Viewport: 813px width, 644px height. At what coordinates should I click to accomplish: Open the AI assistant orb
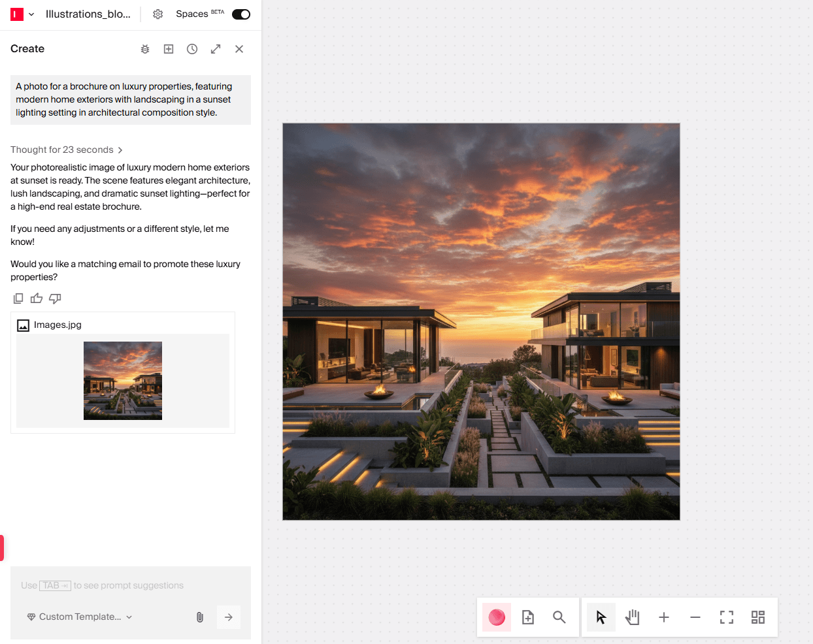tap(496, 617)
